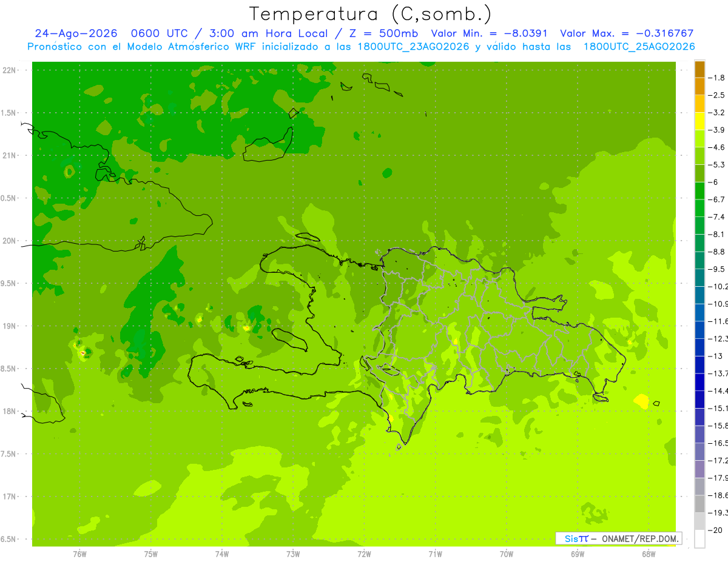Select the date text "24-Ago-2026"
The width and height of the screenshot is (728, 562).
tap(76, 33)
